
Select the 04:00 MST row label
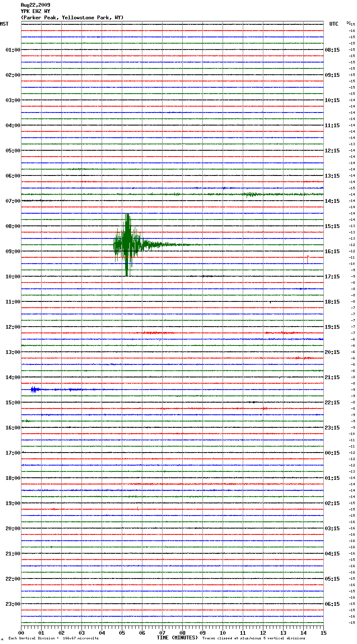coord(13,126)
